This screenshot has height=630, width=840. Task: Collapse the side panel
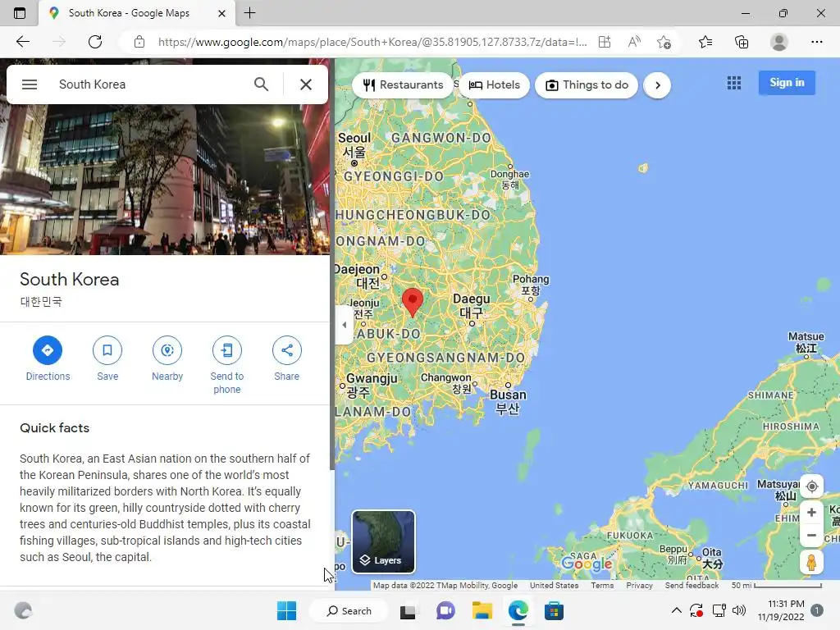[344, 325]
